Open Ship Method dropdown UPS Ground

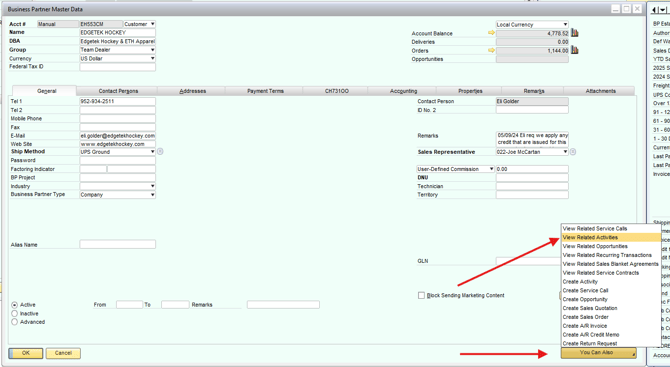pyautogui.click(x=118, y=152)
